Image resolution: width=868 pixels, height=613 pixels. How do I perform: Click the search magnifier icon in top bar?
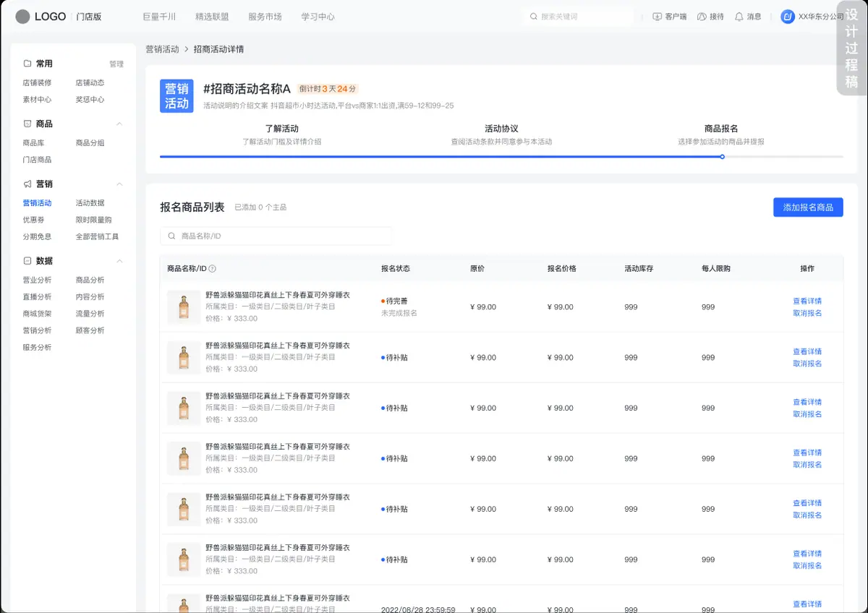coord(534,17)
